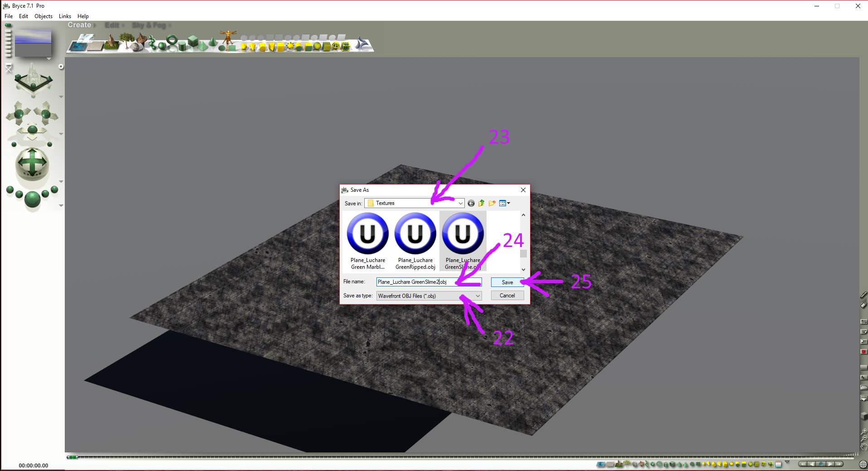
Task: Expand the render controls options triangle
Action: point(61,206)
